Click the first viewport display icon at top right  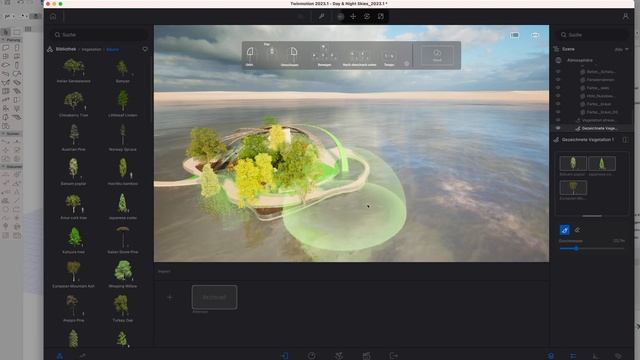[515, 35]
